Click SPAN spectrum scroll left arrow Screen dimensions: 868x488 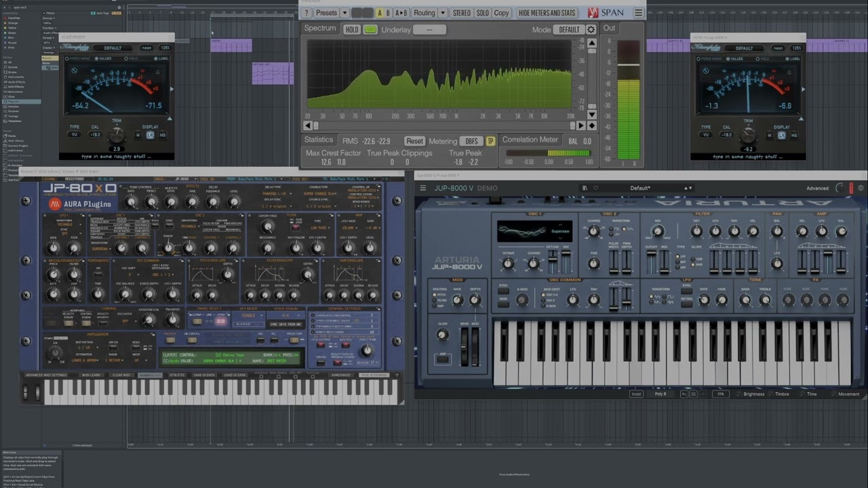307,125
